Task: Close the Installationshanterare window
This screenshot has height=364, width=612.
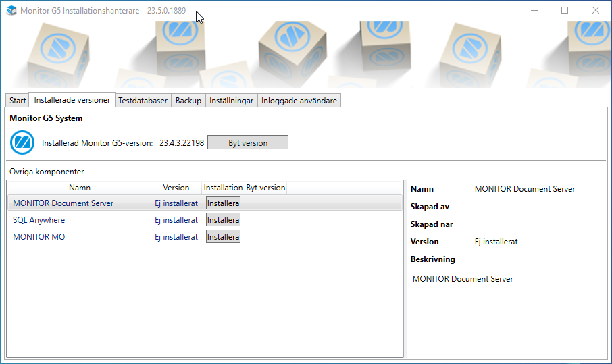Action: click(x=596, y=11)
